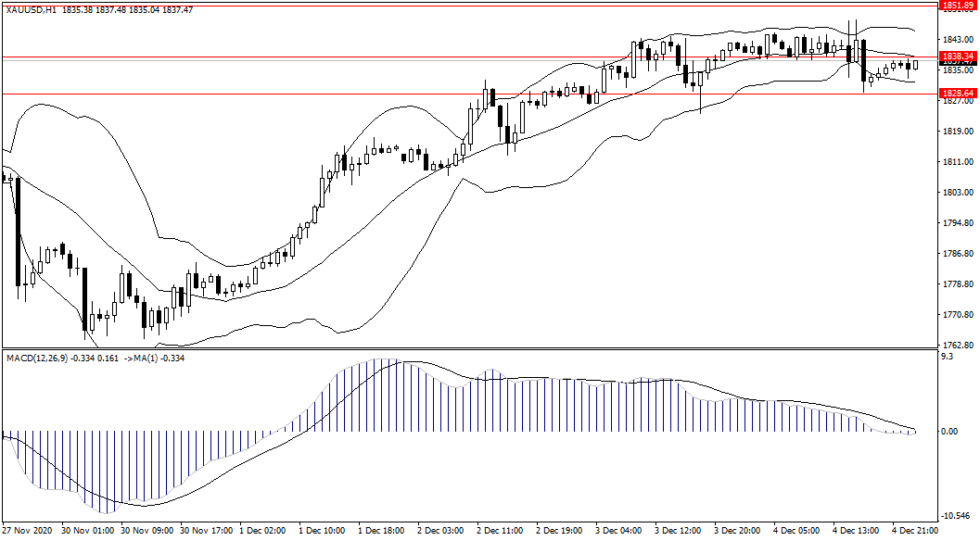Click the 1 Dec 10:00 time label
This screenshot has height=541, width=980.
(x=323, y=532)
